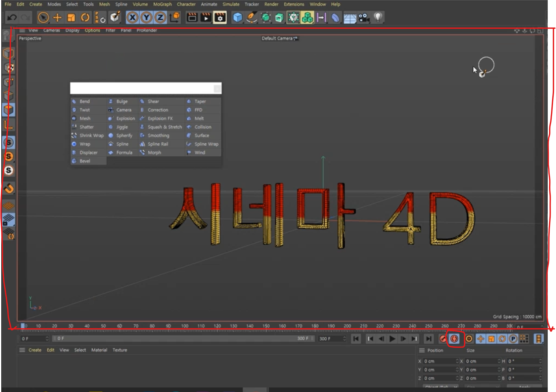Image resolution: width=556 pixels, height=392 pixels.
Task: Choose FFD deformer
Action: coord(203,110)
